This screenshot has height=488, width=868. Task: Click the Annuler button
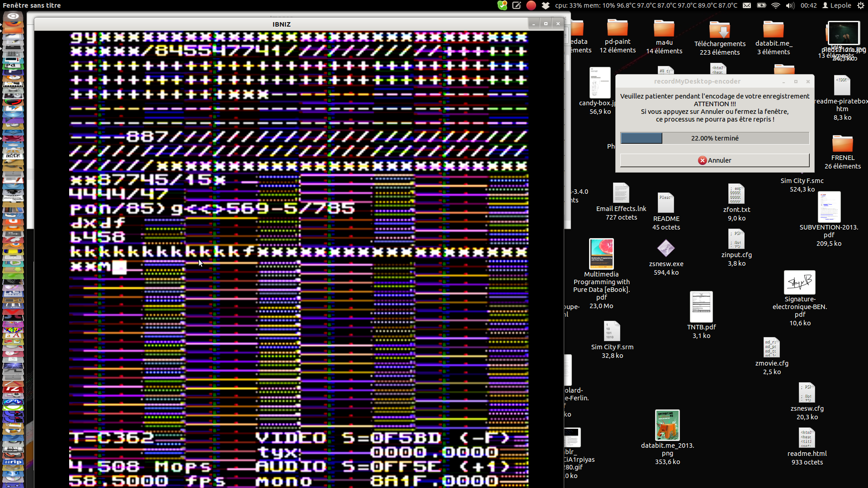click(x=714, y=160)
